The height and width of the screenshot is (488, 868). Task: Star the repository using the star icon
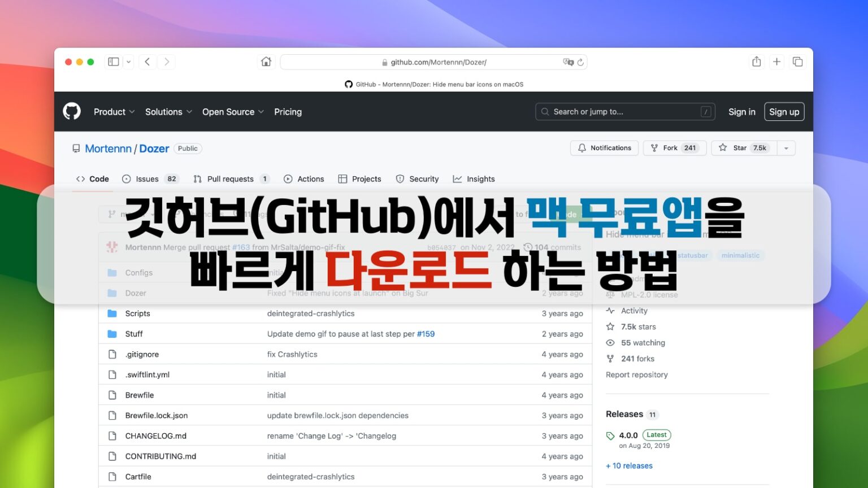pyautogui.click(x=723, y=147)
